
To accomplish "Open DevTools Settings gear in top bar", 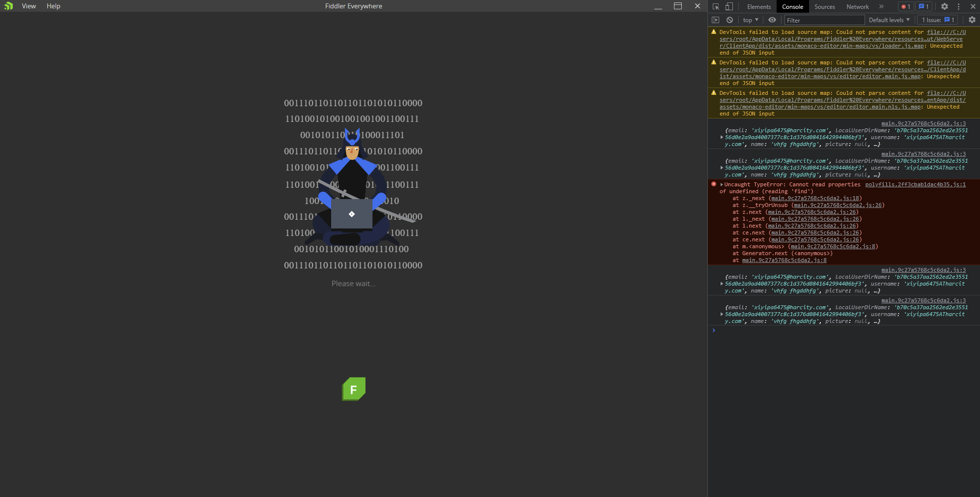I will click(945, 6).
